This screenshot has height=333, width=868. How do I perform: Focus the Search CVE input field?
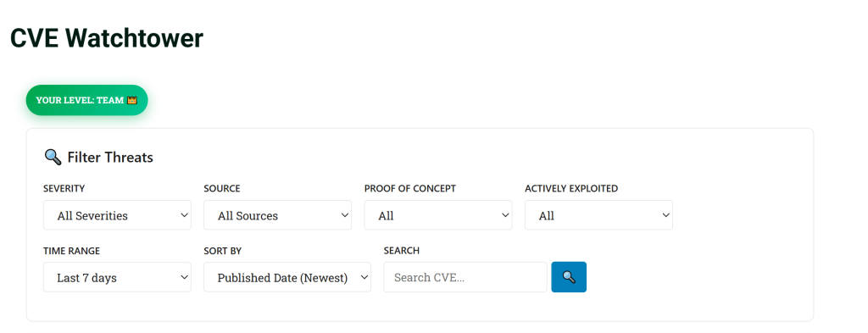click(x=465, y=277)
